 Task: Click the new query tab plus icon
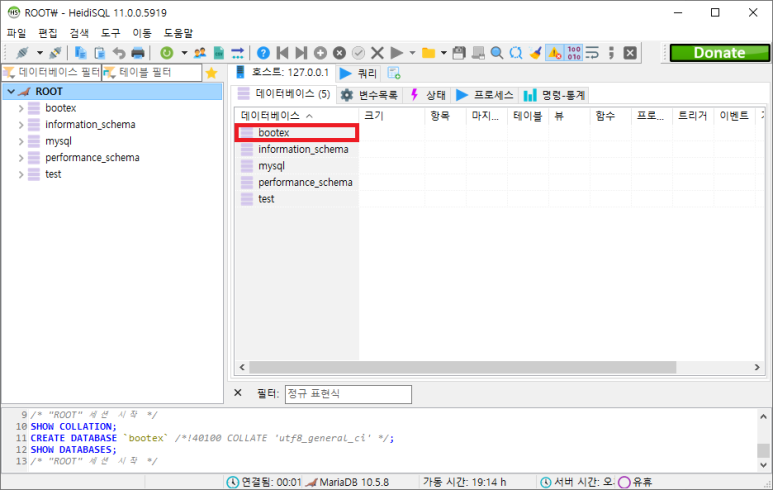[x=393, y=73]
